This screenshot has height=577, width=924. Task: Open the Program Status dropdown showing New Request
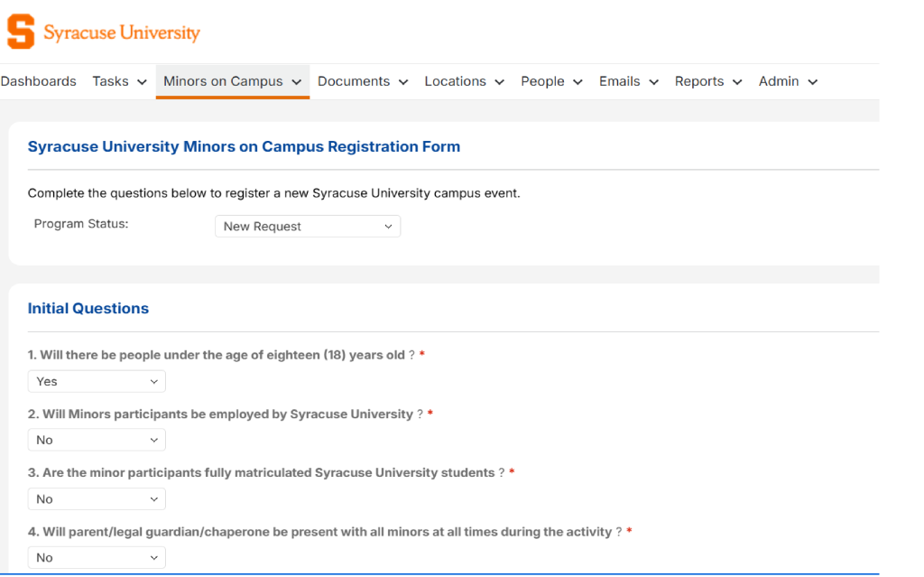pyautogui.click(x=307, y=226)
